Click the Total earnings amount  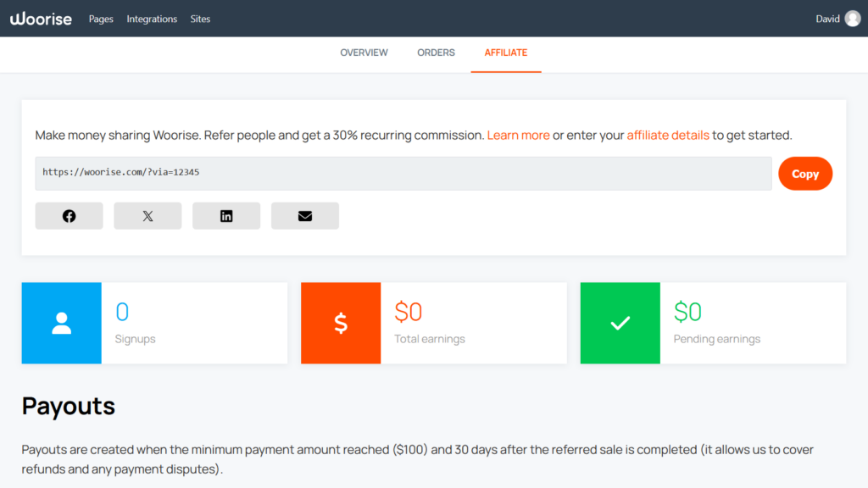click(x=409, y=312)
